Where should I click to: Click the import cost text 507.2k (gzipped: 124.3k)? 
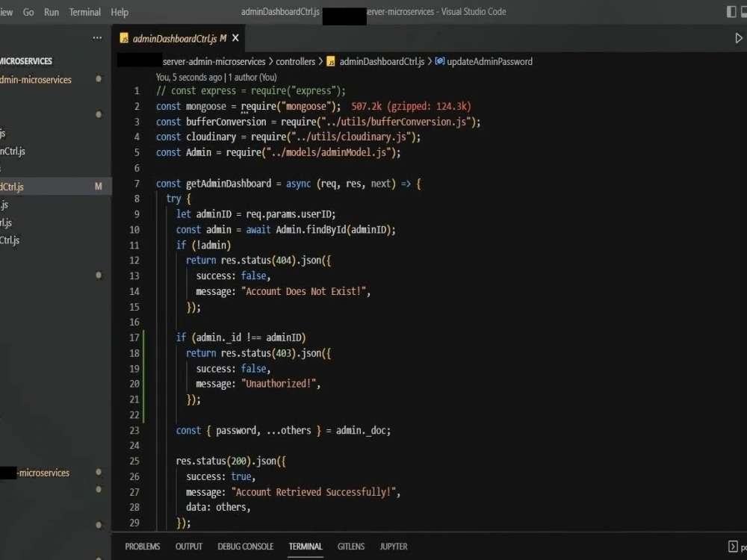click(x=411, y=106)
